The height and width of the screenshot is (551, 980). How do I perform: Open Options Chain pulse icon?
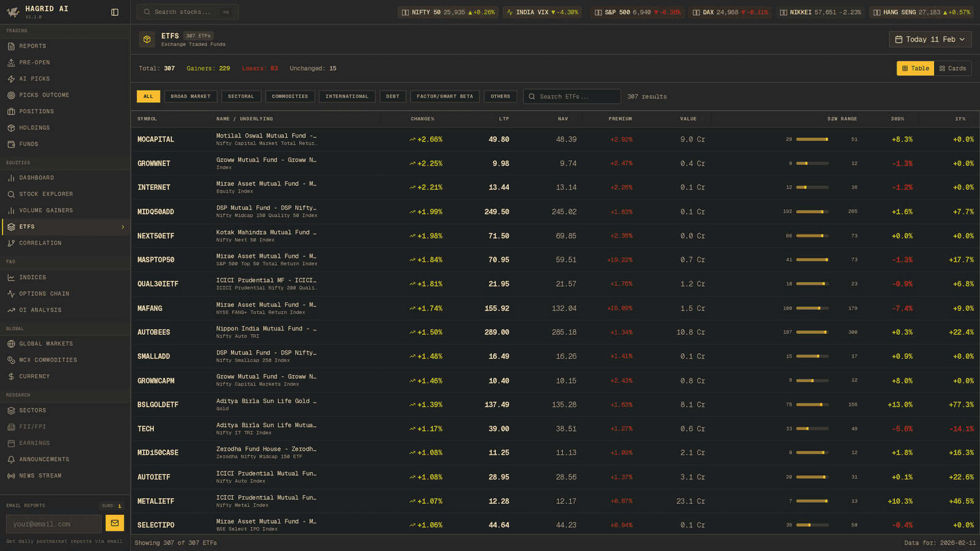(x=11, y=294)
